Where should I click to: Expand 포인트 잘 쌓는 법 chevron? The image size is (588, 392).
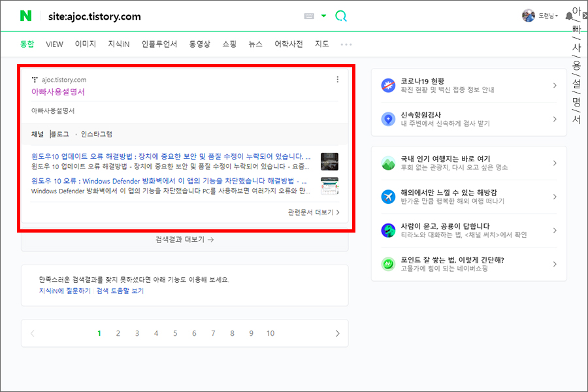pos(555,264)
